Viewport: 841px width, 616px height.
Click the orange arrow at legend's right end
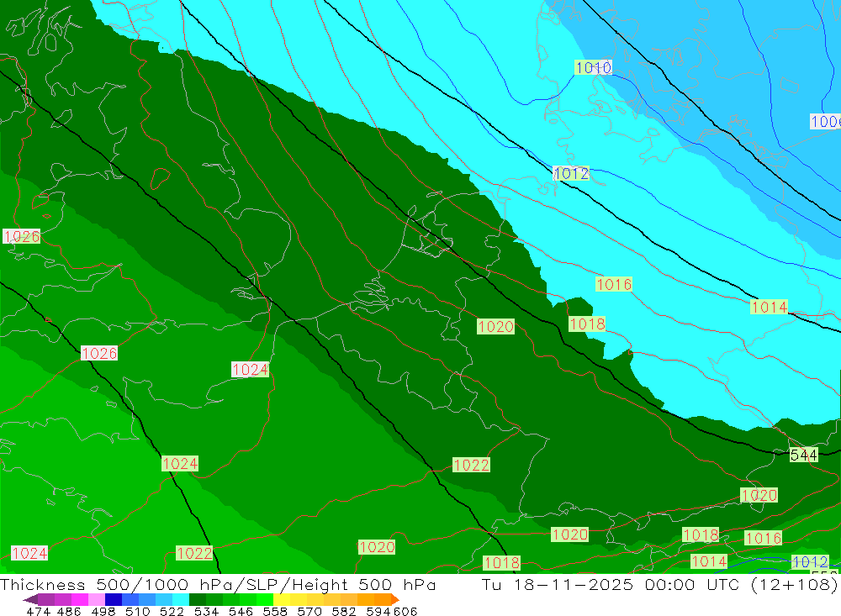(395, 599)
